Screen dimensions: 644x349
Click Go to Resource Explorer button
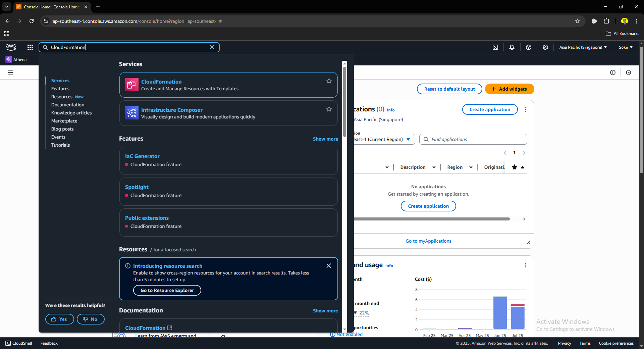(167, 290)
